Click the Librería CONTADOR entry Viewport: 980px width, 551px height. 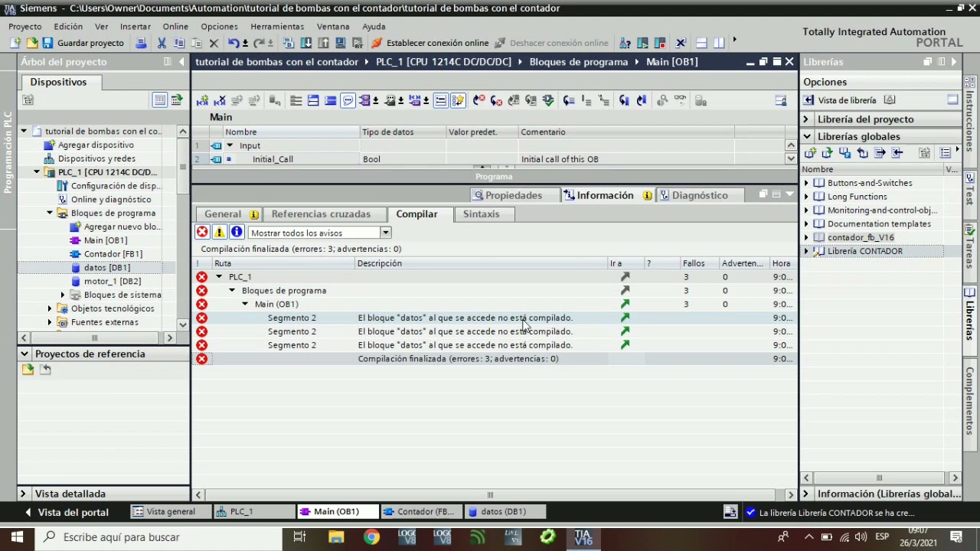coord(864,251)
